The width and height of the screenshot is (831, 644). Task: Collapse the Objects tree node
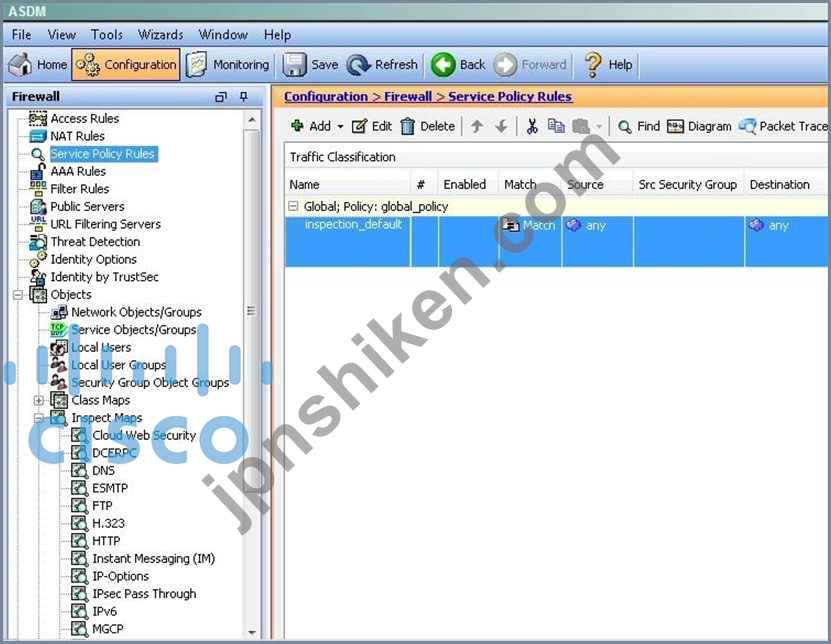(x=18, y=295)
